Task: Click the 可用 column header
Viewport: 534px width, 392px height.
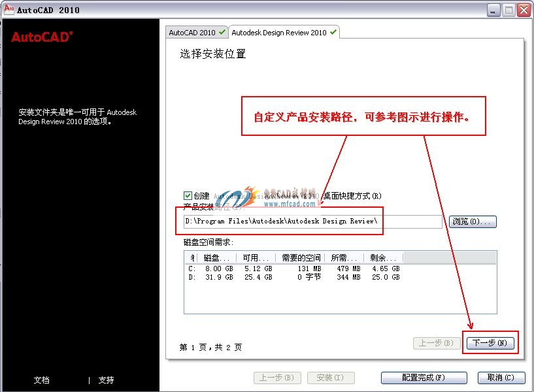Action: (256, 258)
